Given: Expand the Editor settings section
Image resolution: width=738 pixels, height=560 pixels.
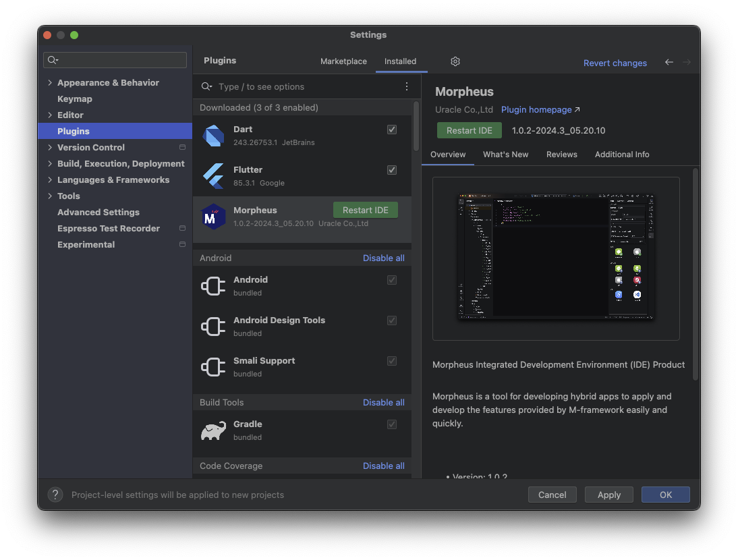Looking at the screenshot, I should tap(50, 115).
